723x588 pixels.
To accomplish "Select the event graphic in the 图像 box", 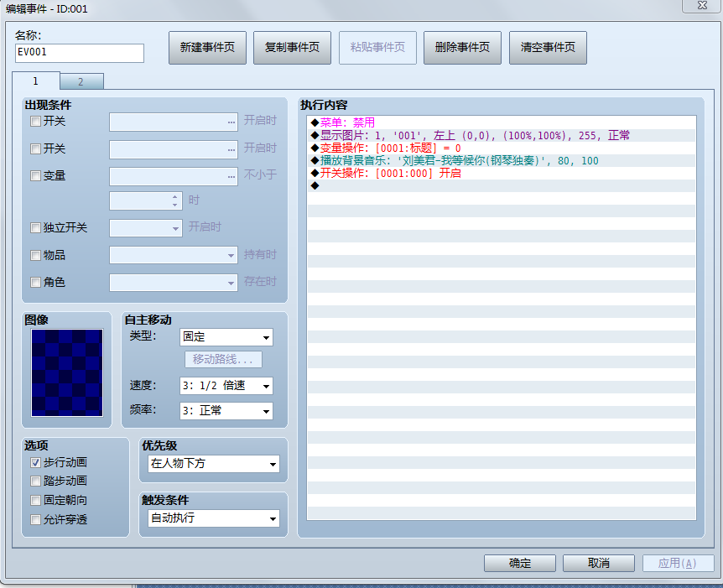I will (67, 372).
